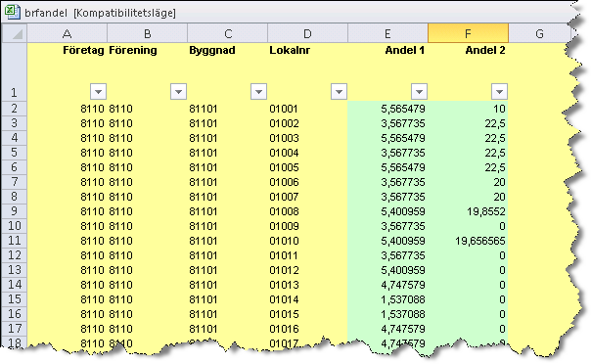Select column G header
This screenshot has width=591, height=364.
[x=539, y=33]
